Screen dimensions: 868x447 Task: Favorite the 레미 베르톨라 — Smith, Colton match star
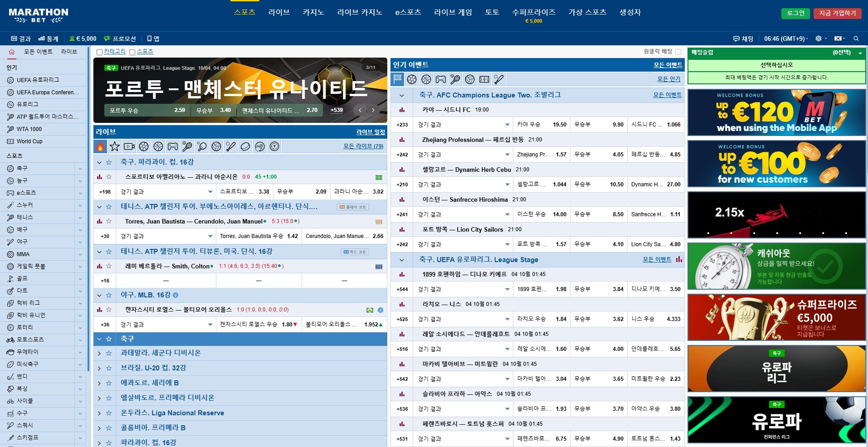(109, 266)
